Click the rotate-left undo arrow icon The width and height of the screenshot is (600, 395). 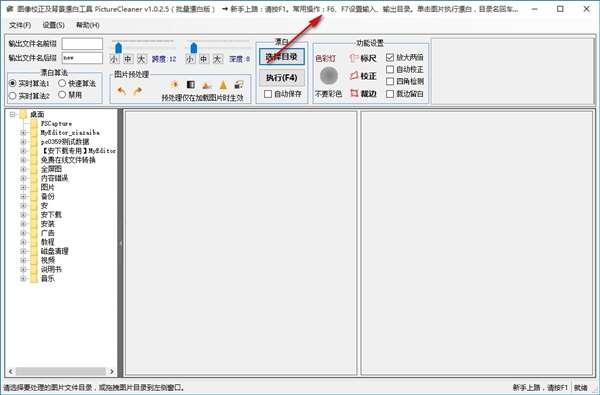tap(121, 91)
